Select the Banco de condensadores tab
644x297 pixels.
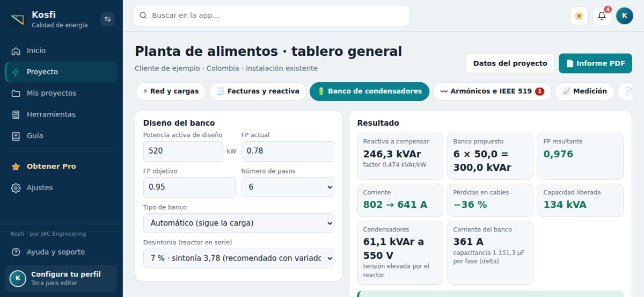(x=369, y=91)
